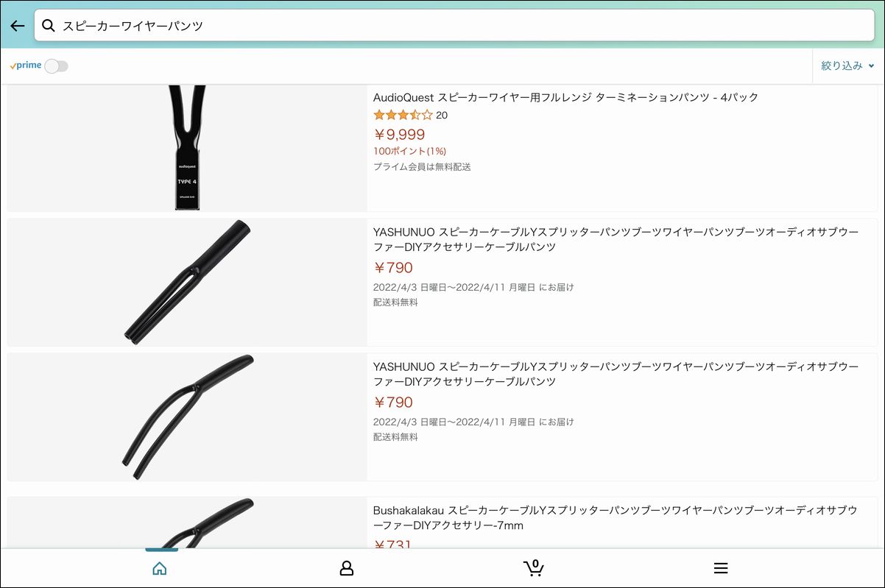Click the review count 20
Screen dimensions: 885x588
point(442,116)
